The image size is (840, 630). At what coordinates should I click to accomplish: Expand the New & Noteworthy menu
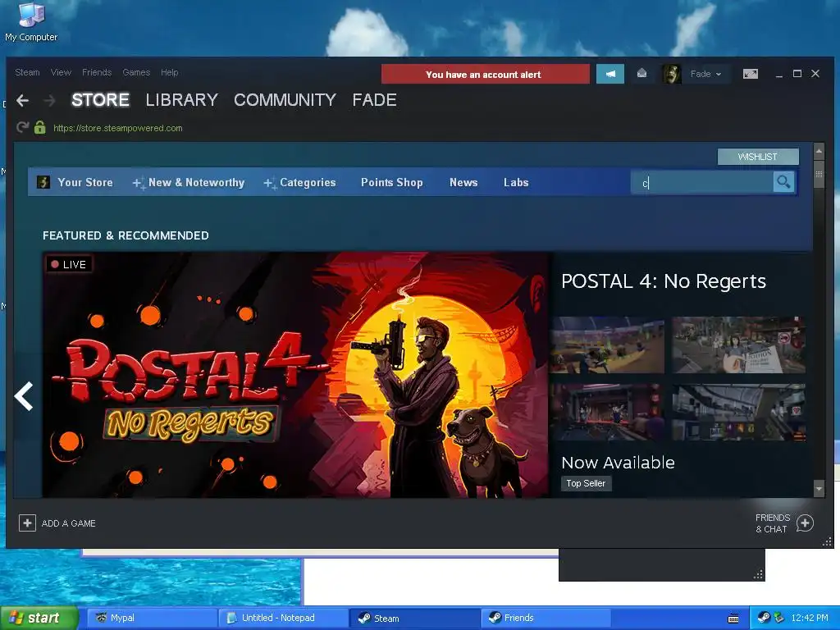(189, 182)
